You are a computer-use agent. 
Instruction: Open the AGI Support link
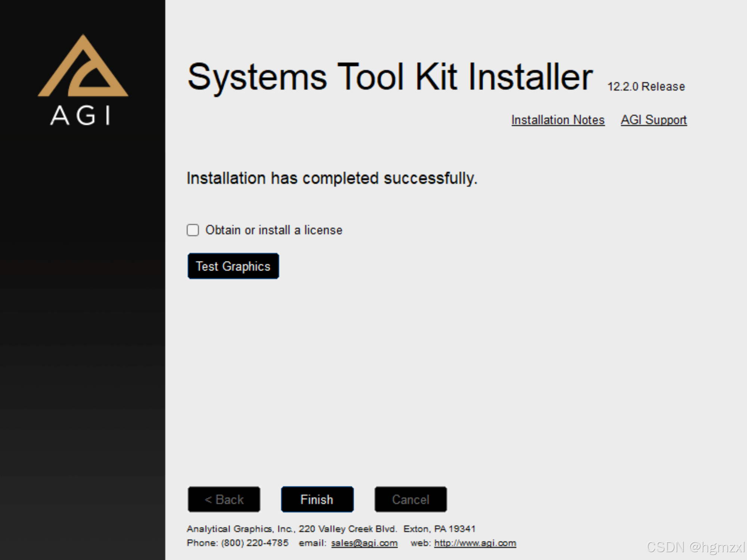coord(654,120)
